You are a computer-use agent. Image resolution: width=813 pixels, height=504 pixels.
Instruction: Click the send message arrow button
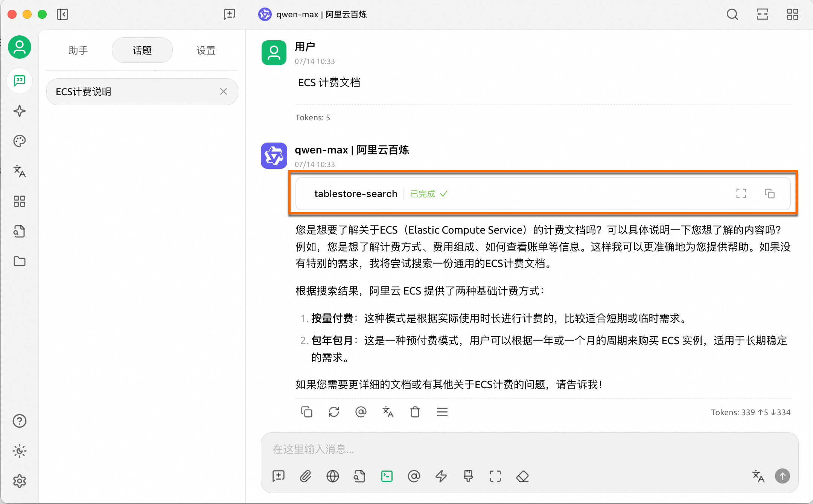(782, 476)
